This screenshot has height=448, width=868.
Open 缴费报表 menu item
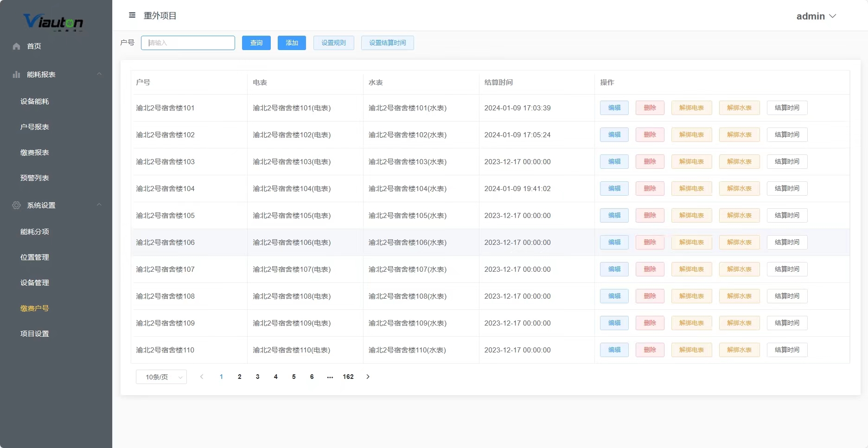tap(35, 152)
